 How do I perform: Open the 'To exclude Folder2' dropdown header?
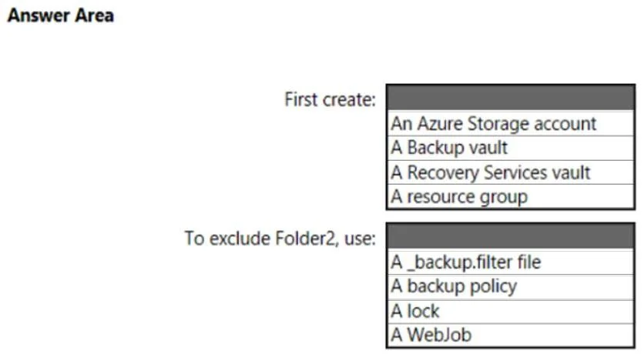point(511,236)
